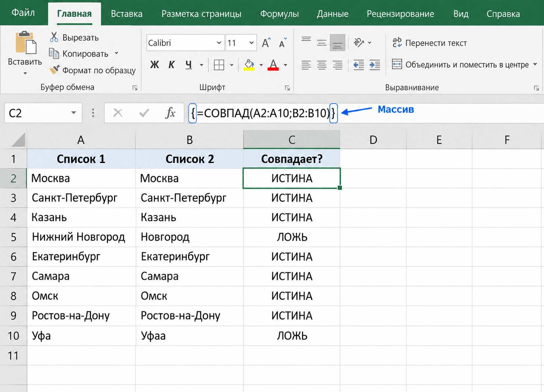Screen dimensions: 544x392
Task: Open Merge and Center dropdown arrow
Action: (x=535, y=64)
